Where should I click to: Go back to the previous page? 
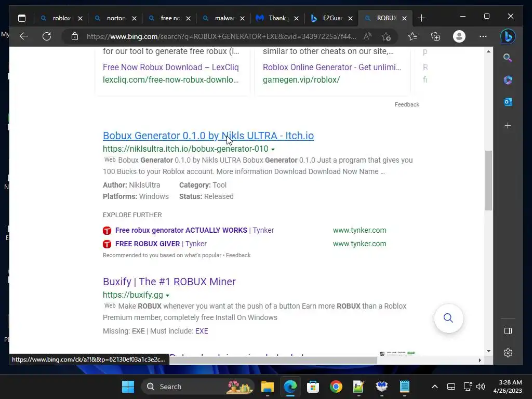click(24, 36)
